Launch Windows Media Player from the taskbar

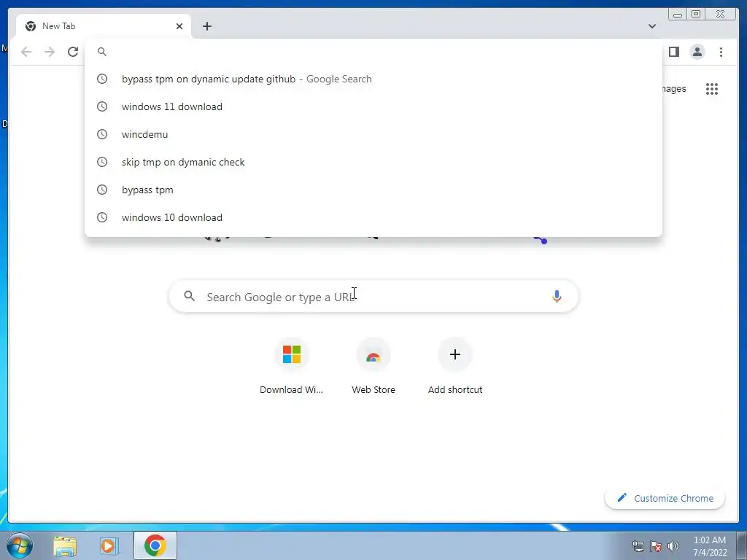click(109, 546)
